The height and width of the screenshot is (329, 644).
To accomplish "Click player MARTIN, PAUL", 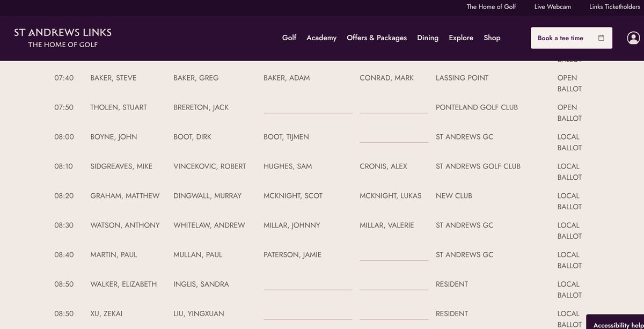I will click(x=114, y=255).
